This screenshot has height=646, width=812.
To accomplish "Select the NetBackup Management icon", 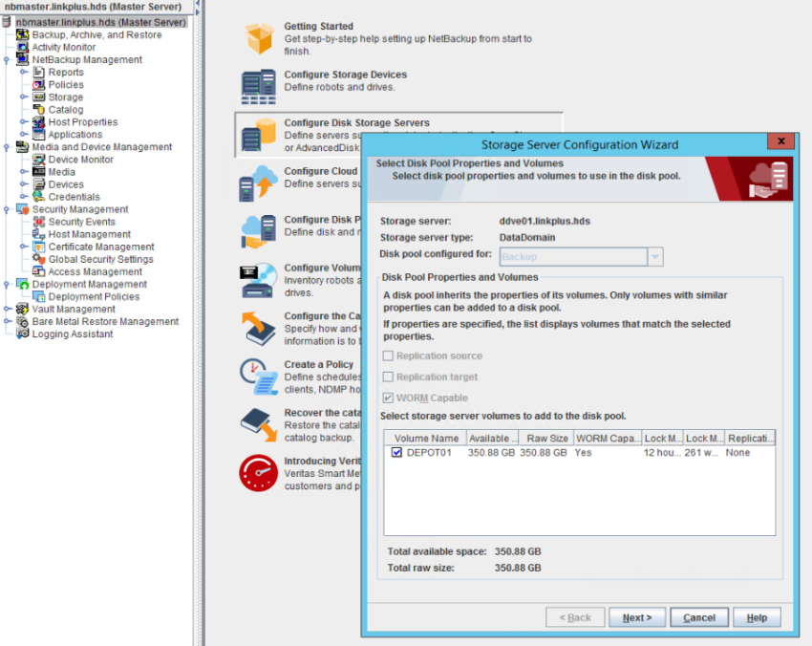I will pyautogui.click(x=22, y=59).
